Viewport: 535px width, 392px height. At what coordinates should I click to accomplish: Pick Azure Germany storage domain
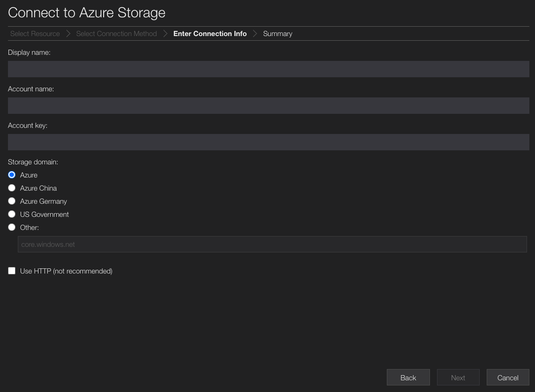[12, 201]
